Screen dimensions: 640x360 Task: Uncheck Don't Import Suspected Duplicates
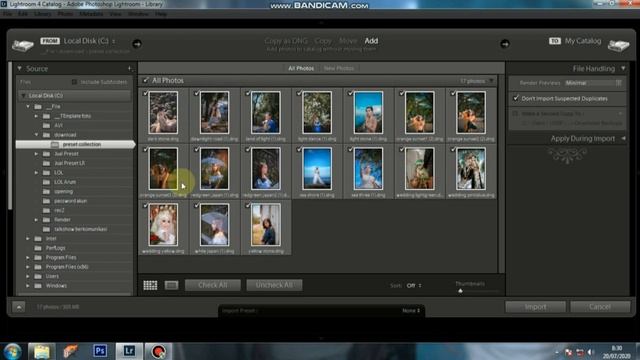pos(516,98)
